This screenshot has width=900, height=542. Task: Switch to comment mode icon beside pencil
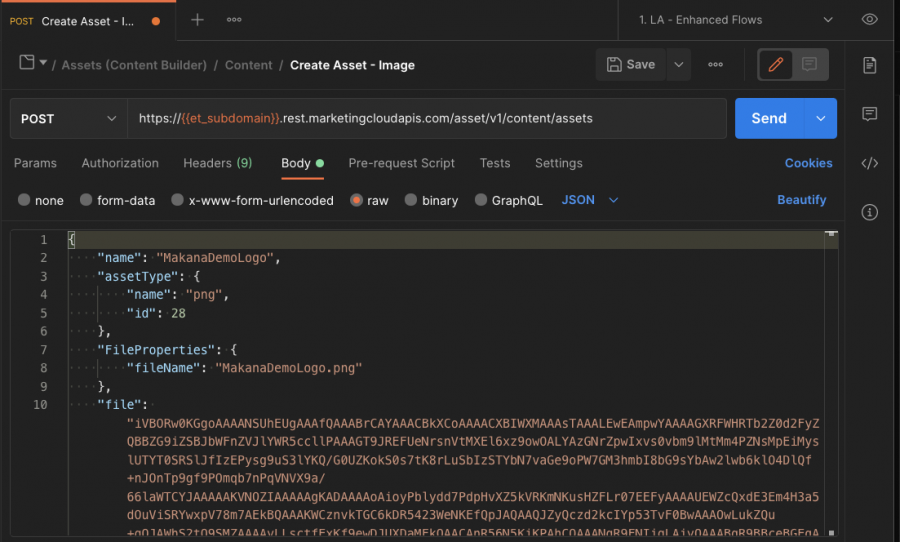pos(809,64)
